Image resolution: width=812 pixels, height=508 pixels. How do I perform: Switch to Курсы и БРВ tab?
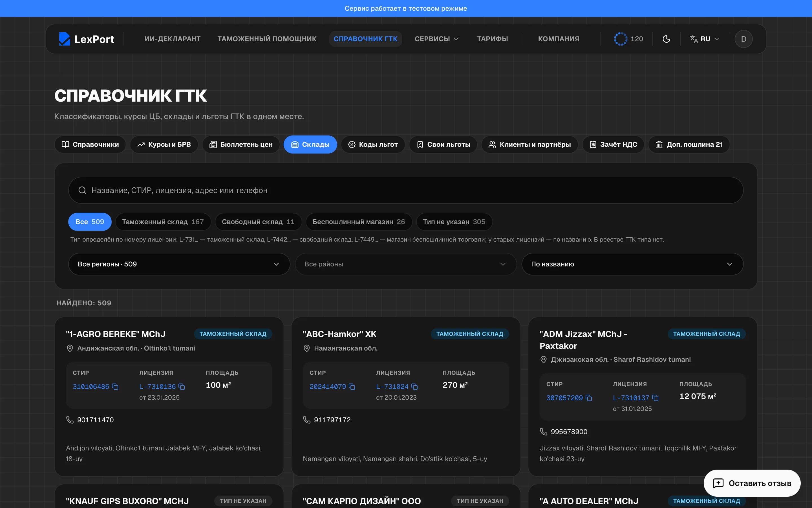point(164,144)
